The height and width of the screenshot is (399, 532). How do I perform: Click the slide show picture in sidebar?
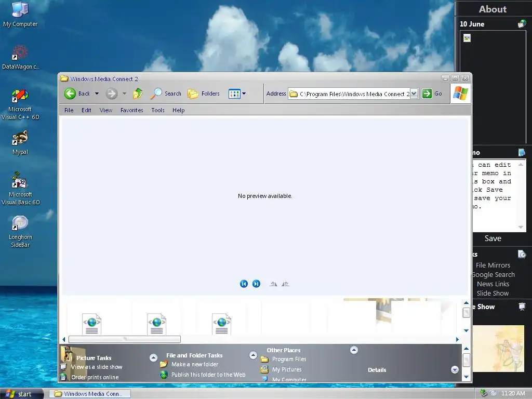pos(498,348)
